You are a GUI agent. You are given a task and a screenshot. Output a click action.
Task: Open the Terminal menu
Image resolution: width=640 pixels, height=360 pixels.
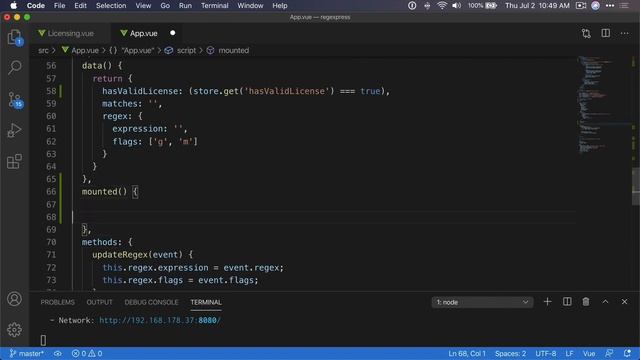coord(215,6)
